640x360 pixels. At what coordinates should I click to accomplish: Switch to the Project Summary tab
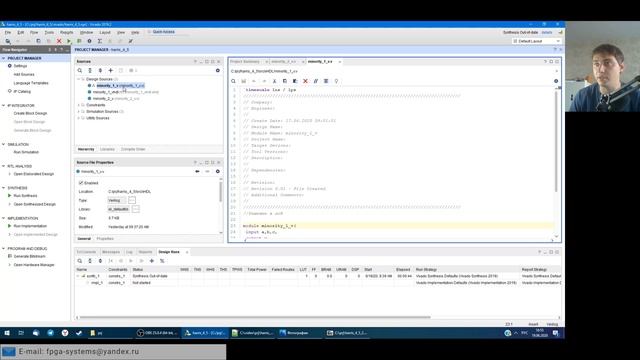click(245, 62)
